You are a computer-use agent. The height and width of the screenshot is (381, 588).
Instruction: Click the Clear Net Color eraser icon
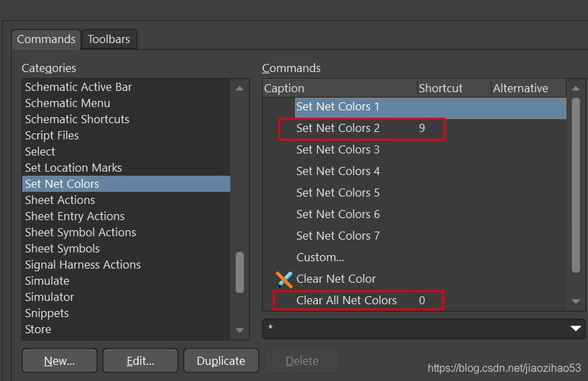pyautogui.click(x=284, y=279)
